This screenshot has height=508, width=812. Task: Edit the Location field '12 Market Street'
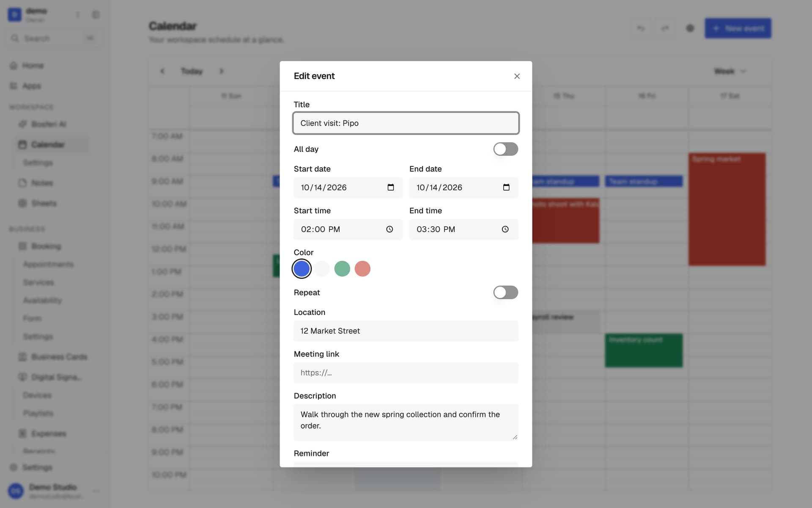coord(406,331)
